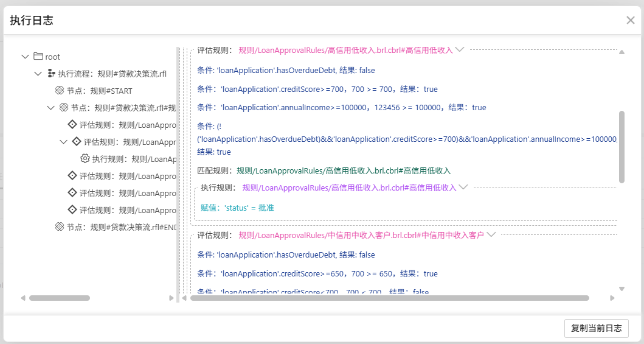Click the diamond icon of expanded 评估规则 row
The width and height of the screenshot is (644, 344).
(x=77, y=141)
